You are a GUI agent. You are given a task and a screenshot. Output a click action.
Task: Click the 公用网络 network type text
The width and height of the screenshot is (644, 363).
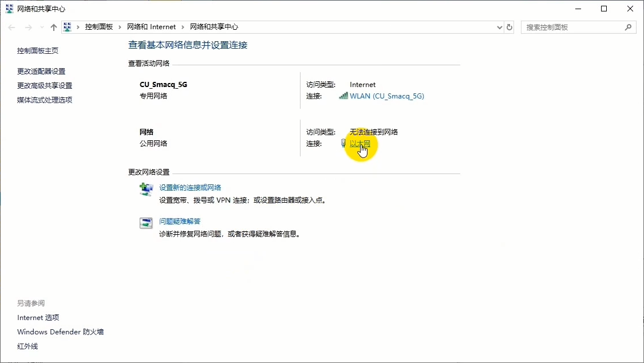click(x=153, y=143)
